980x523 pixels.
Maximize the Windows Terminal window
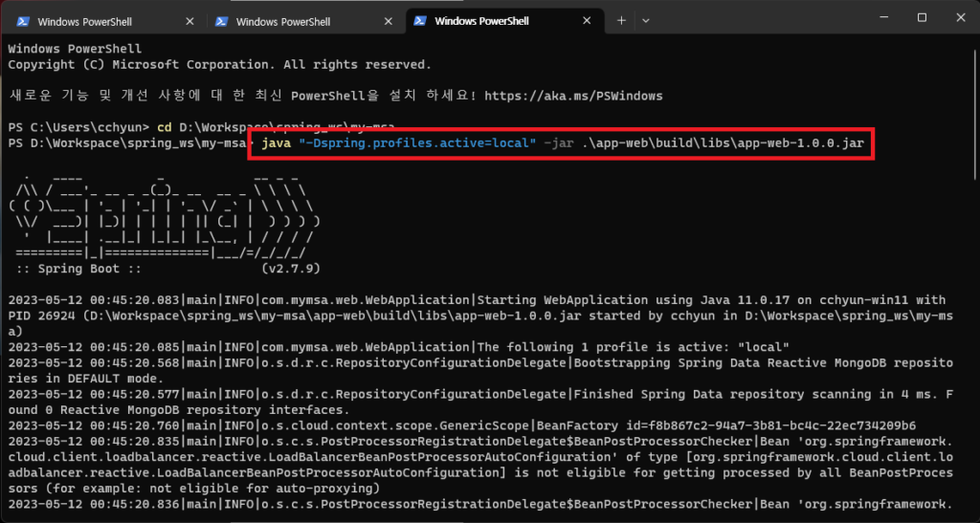coord(922,18)
